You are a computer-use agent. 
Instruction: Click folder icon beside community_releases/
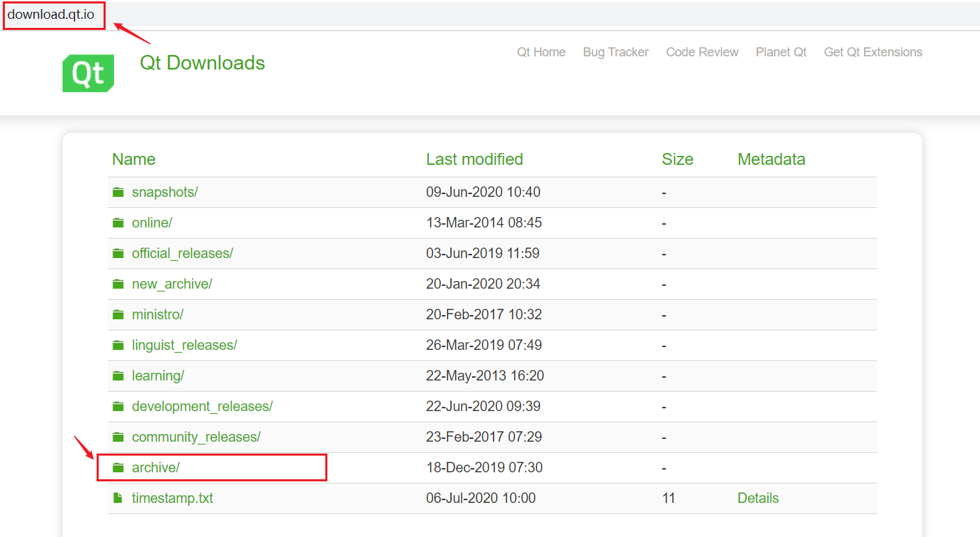[118, 437]
